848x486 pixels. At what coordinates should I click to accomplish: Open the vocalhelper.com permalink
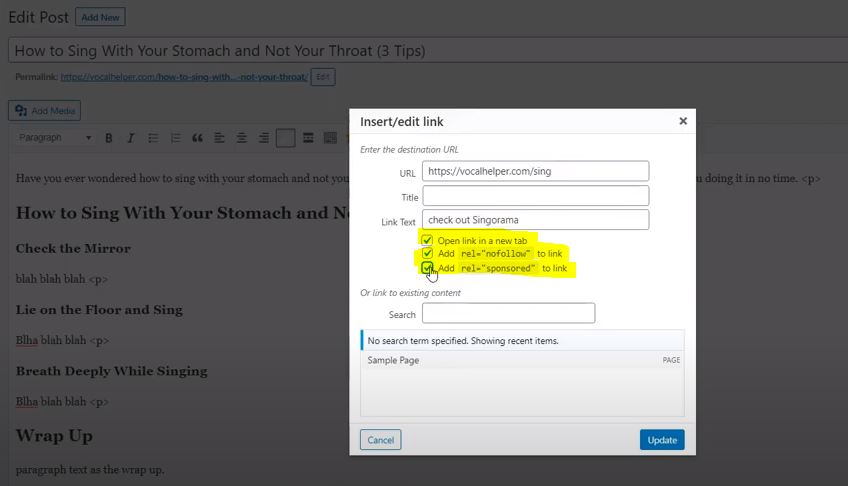[x=184, y=77]
